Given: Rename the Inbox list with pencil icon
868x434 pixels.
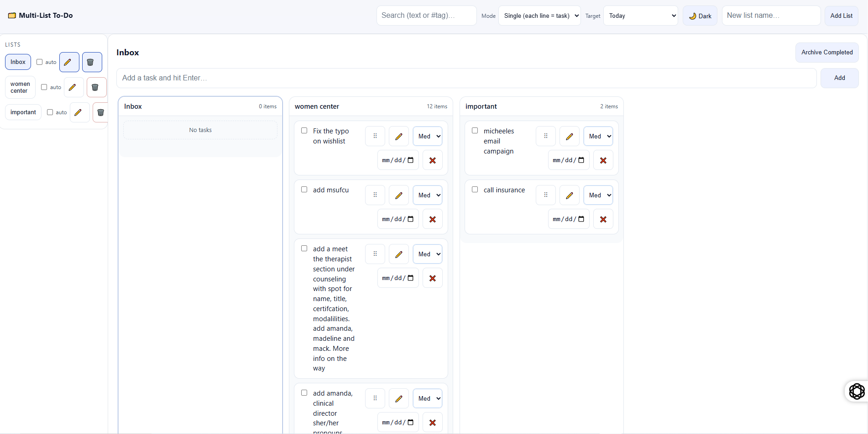Looking at the screenshot, I should [x=69, y=62].
